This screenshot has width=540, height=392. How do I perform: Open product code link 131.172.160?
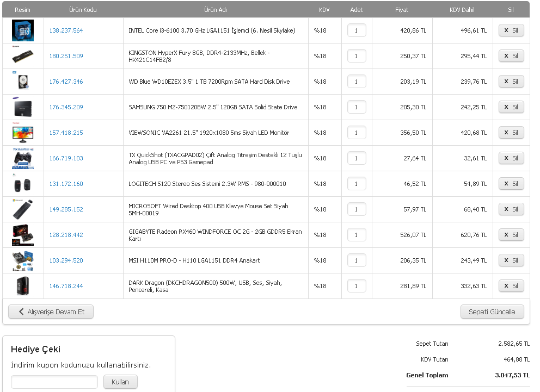click(66, 184)
